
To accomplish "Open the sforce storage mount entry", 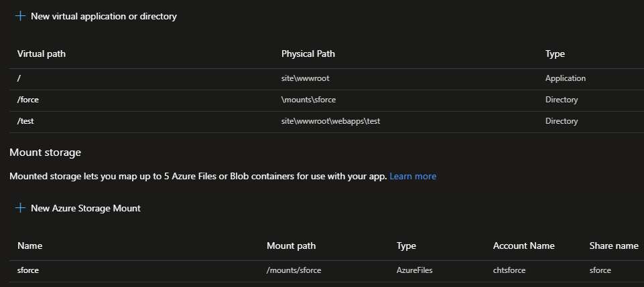I will 29,270.
